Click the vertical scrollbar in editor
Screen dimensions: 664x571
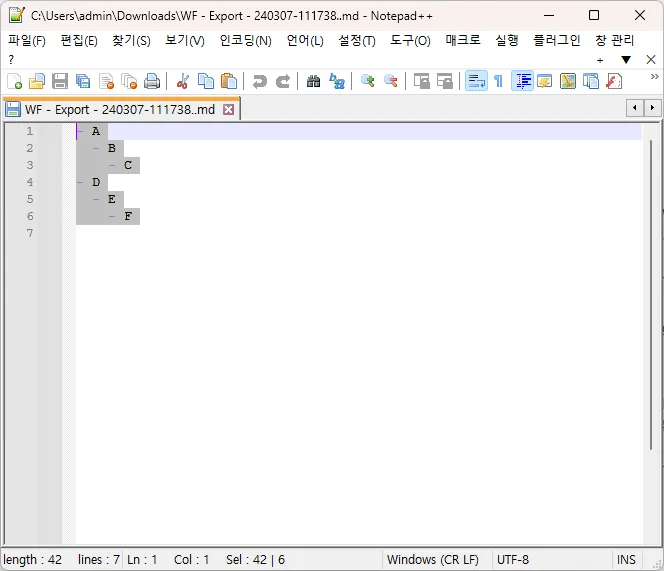(651, 295)
